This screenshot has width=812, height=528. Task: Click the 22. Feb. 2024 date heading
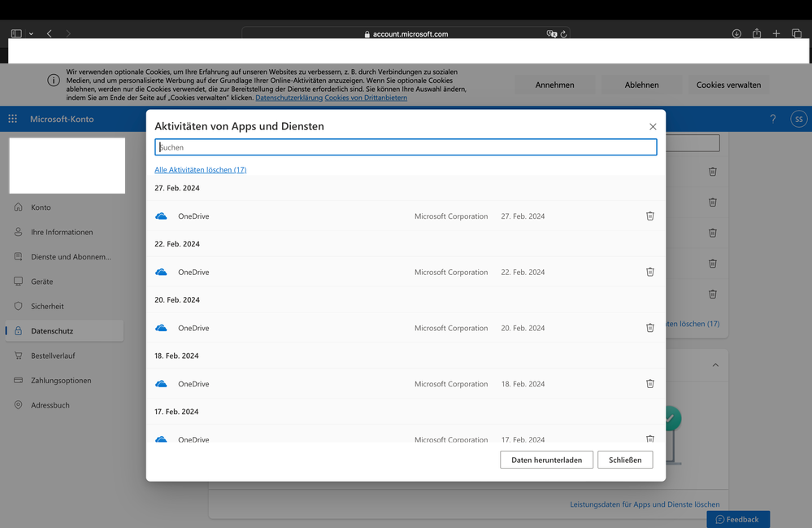[x=177, y=244]
